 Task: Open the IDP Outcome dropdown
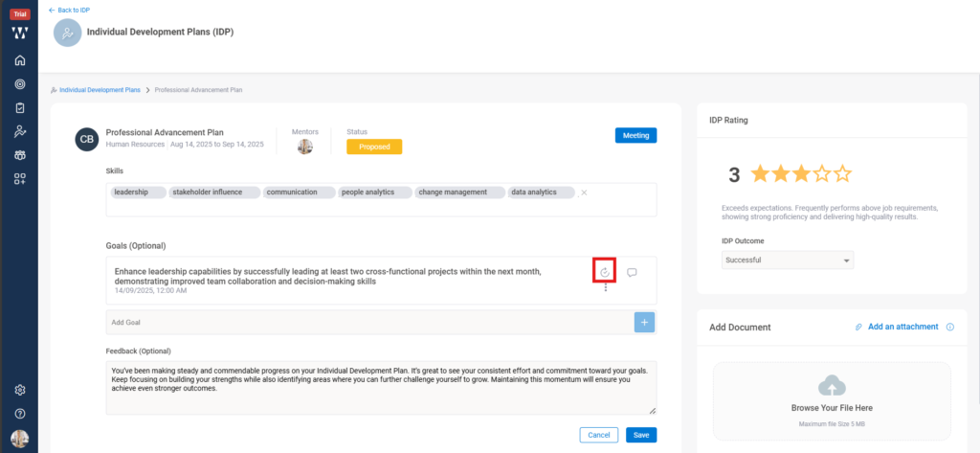point(788,260)
